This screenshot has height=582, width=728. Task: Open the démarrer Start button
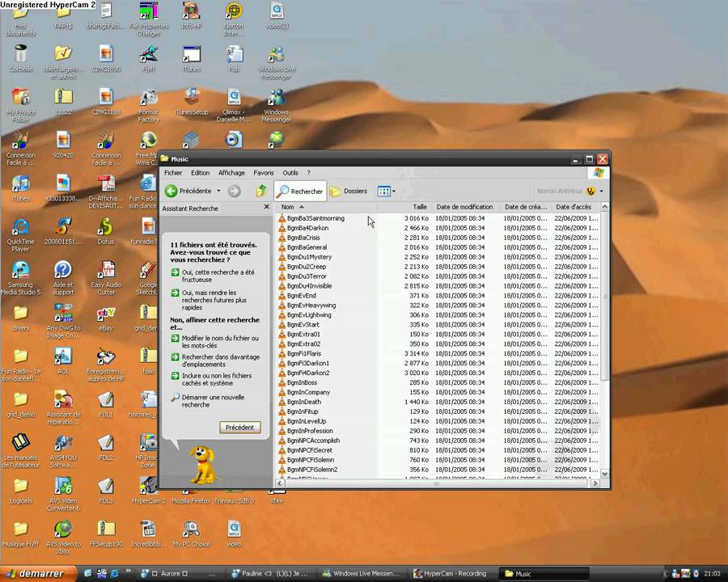point(39,574)
